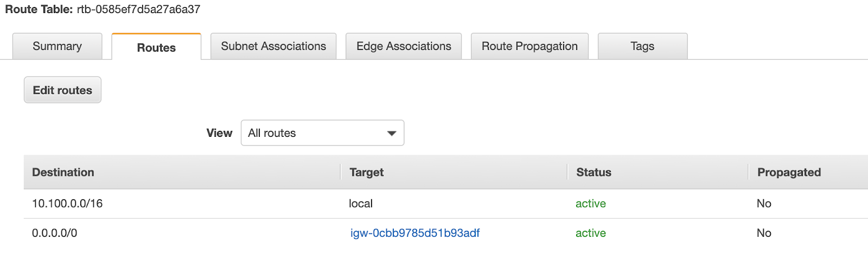Click the Target column header
The image size is (868, 259).
(x=367, y=172)
